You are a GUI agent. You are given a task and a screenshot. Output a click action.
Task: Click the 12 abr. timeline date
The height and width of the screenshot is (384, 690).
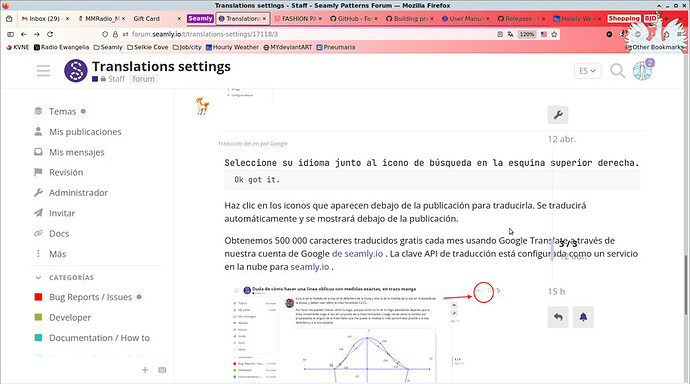pyautogui.click(x=562, y=139)
